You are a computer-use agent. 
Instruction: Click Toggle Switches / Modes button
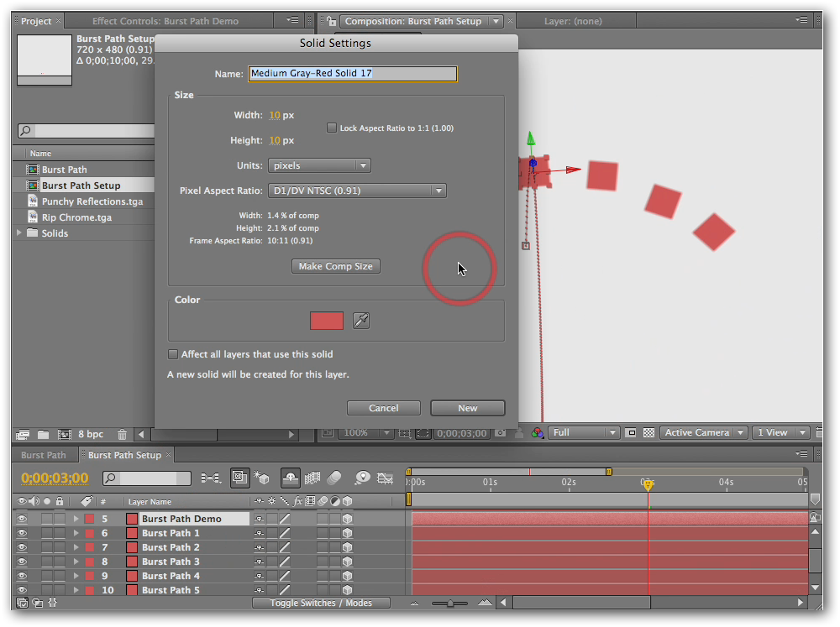321,603
